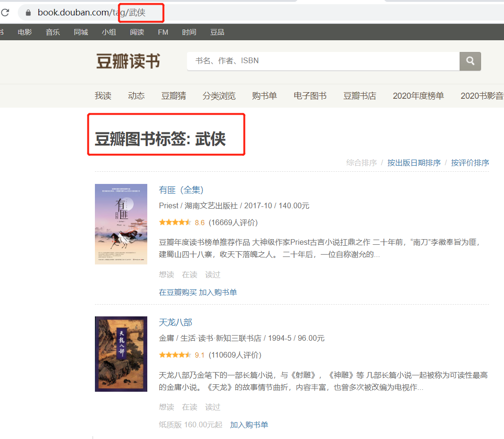Mark 有匪 as 读过
This screenshot has height=439, width=504.
(213, 275)
